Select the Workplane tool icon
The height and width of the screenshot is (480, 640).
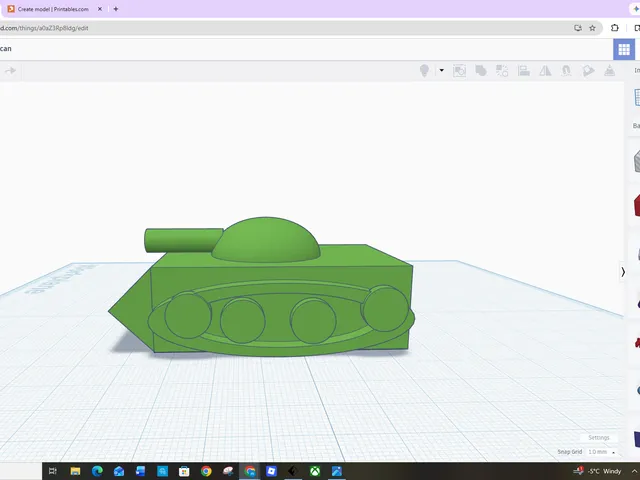pos(588,71)
